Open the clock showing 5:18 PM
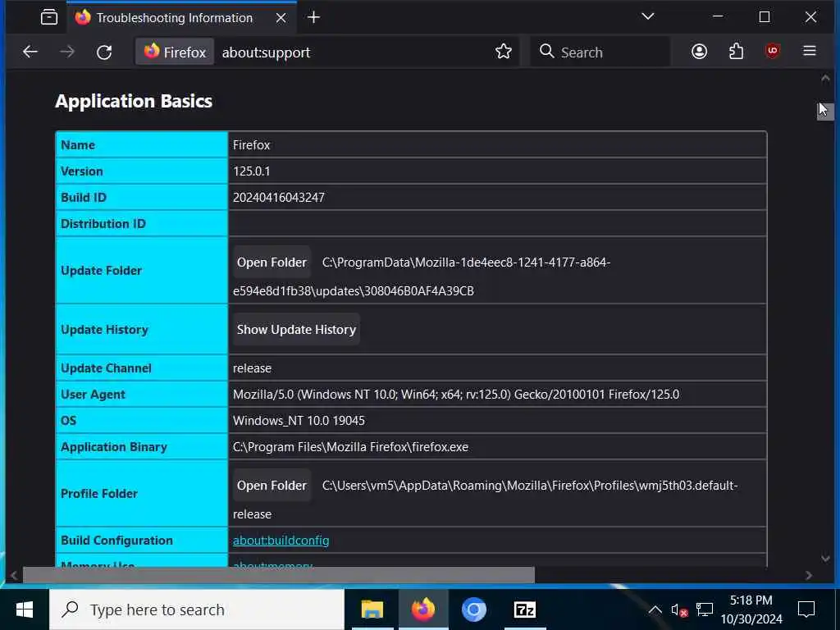The height and width of the screenshot is (630, 840). 751,609
